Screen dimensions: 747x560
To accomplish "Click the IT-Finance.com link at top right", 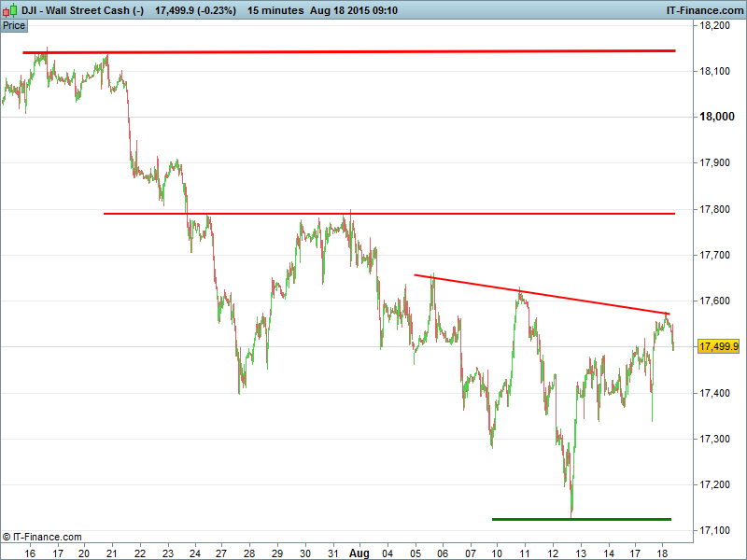I will (x=703, y=10).
